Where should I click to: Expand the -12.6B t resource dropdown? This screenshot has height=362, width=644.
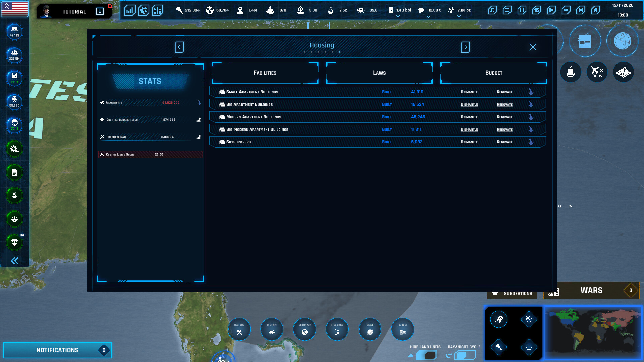[x=428, y=16]
